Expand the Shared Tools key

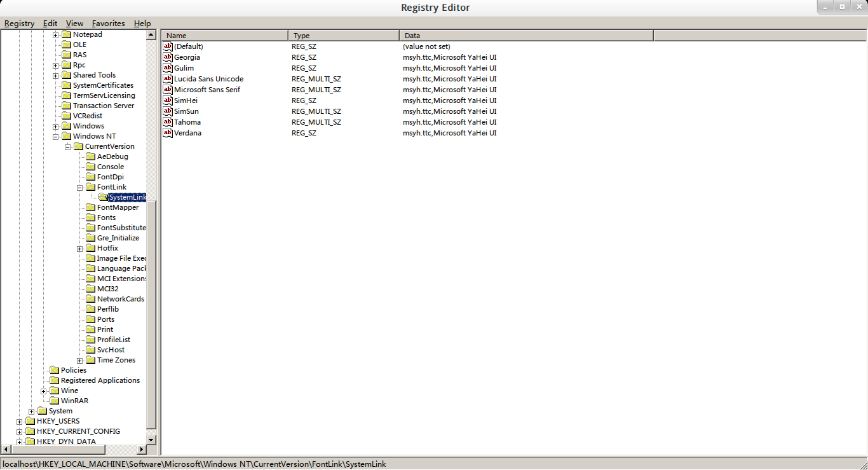(55, 76)
